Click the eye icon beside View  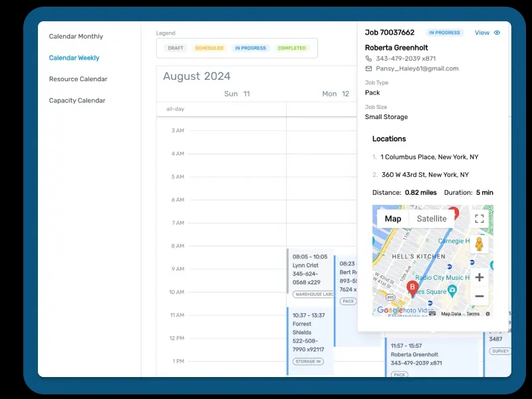coord(497,33)
